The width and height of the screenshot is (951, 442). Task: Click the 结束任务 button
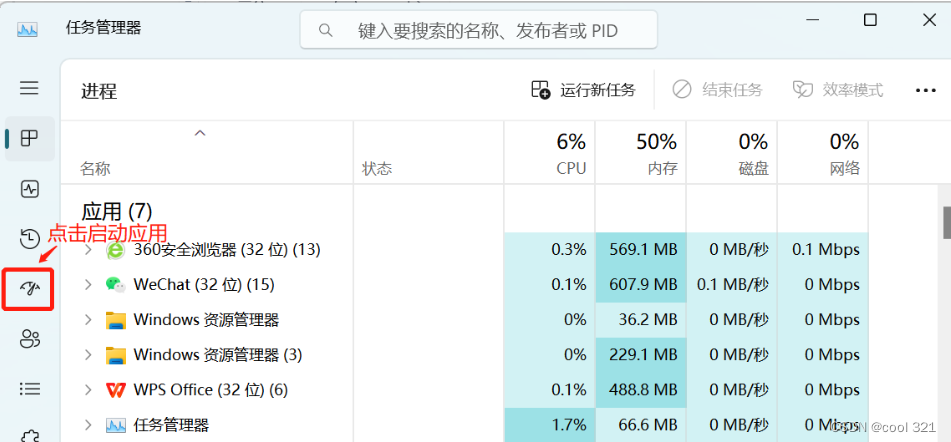717,90
